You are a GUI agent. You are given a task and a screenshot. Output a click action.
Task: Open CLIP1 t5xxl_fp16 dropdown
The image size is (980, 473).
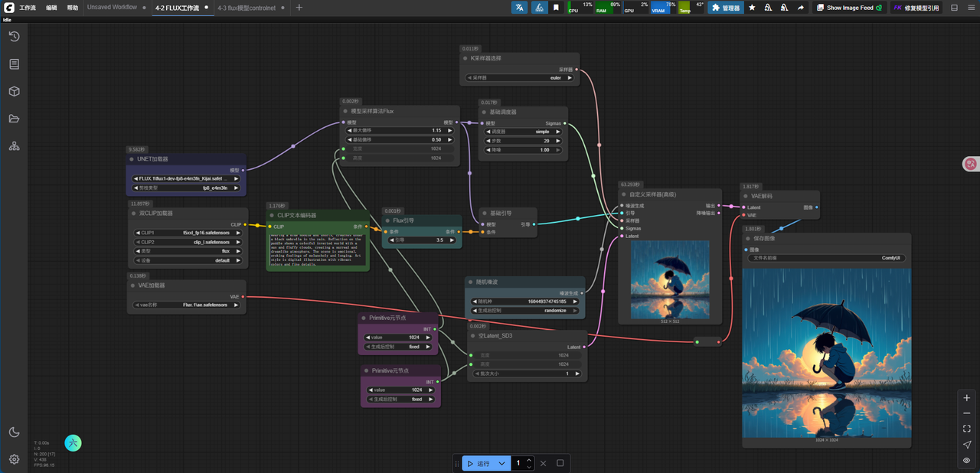point(188,233)
